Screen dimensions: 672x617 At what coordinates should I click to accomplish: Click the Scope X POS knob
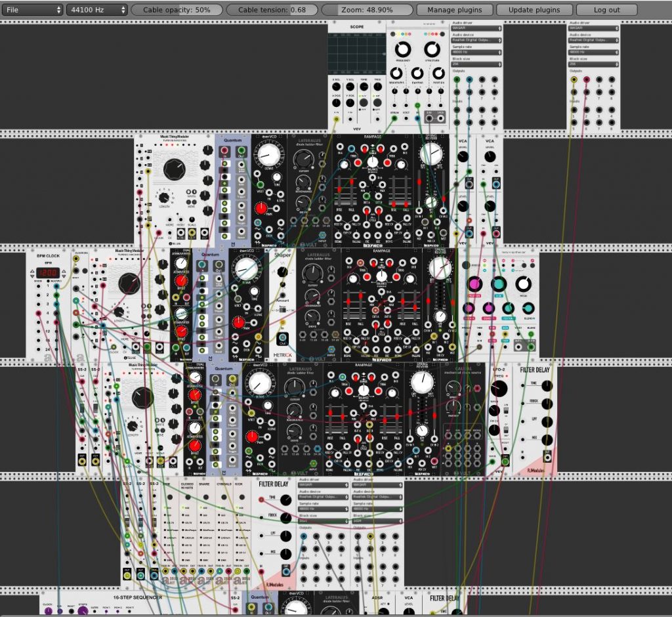(x=337, y=103)
